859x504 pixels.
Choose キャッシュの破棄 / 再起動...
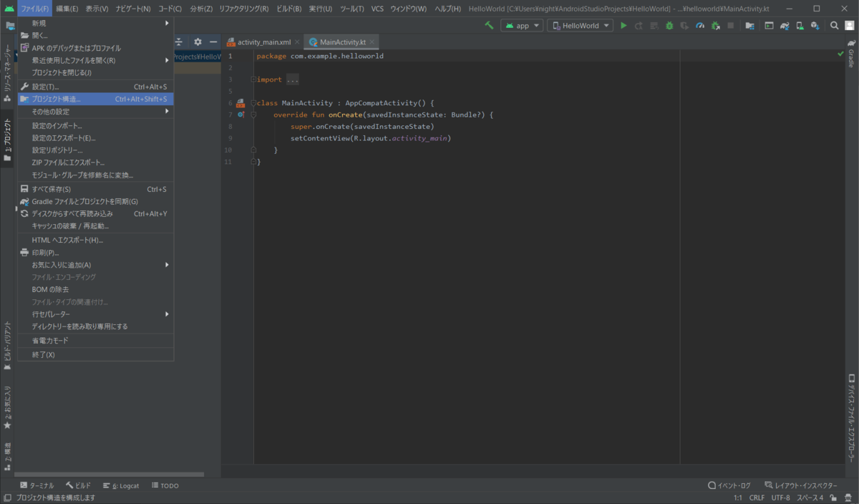point(96,226)
